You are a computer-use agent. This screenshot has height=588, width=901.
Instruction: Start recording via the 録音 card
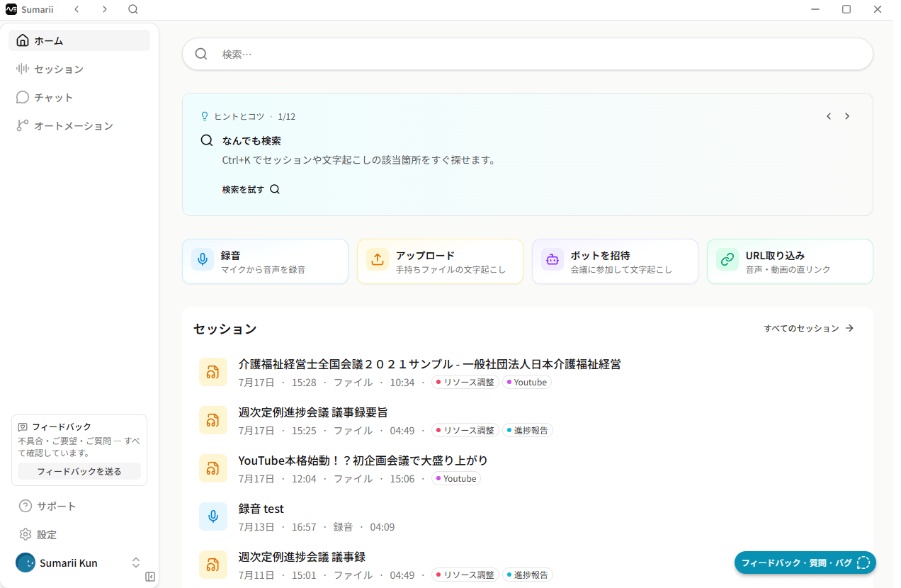pos(265,261)
